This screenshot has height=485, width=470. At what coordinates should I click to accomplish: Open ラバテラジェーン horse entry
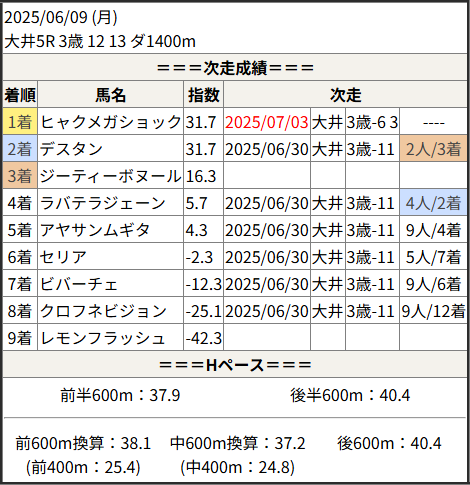click(x=102, y=203)
